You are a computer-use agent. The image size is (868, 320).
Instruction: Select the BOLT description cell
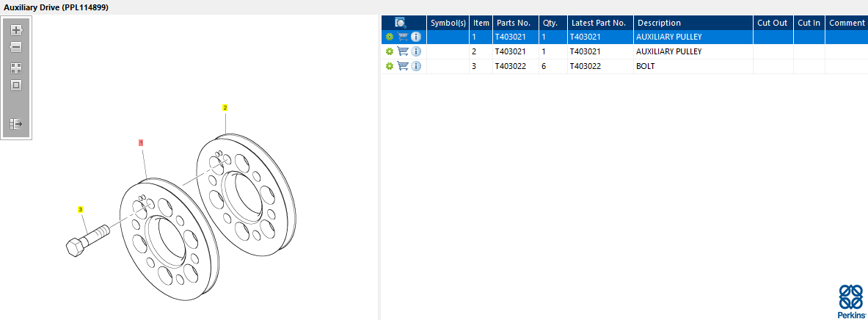[x=693, y=67]
